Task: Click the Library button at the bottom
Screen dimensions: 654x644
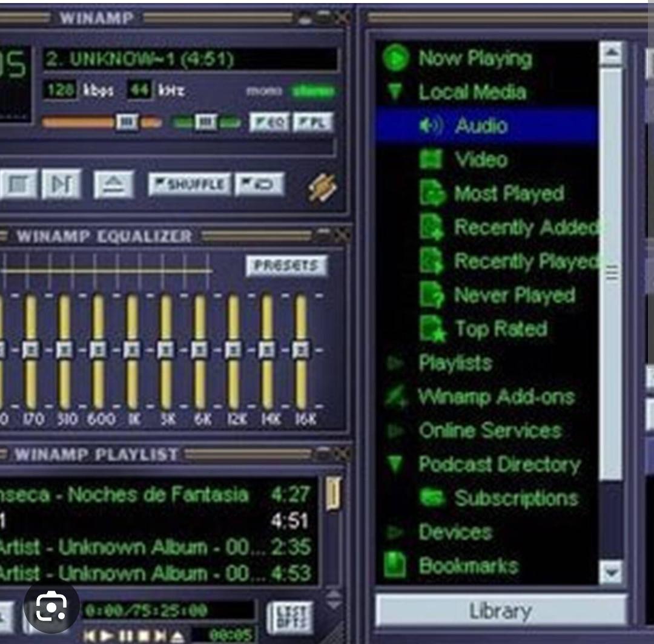Action: [x=501, y=611]
